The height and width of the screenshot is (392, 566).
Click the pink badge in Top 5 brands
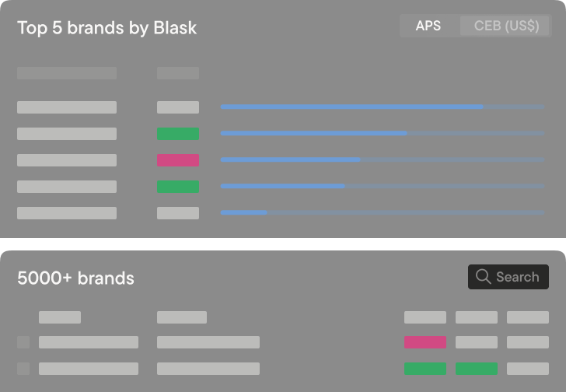(x=178, y=160)
